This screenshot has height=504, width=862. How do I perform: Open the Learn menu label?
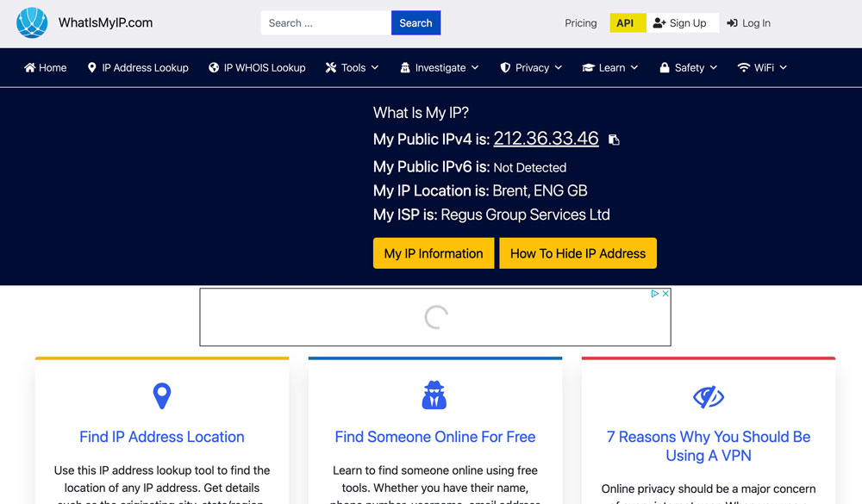coord(612,67)
